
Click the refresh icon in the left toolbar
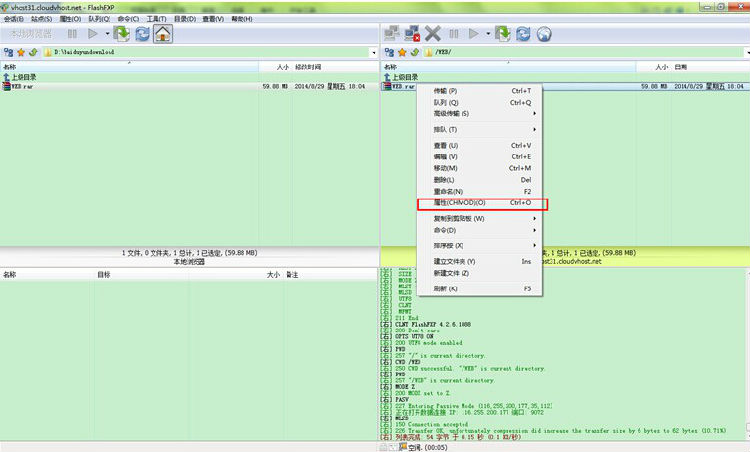142,33
